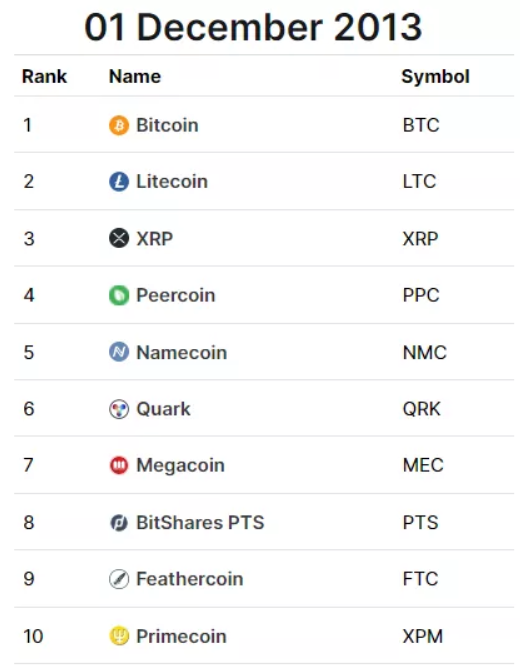Sort by the Rank column header

(x=44, y=76)
